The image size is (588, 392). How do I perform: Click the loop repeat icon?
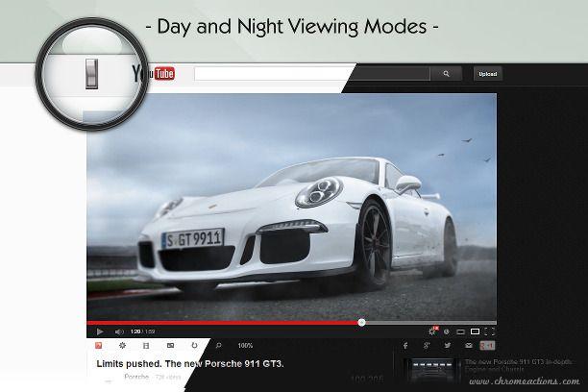pyautogui.click(x=194, y=346)
